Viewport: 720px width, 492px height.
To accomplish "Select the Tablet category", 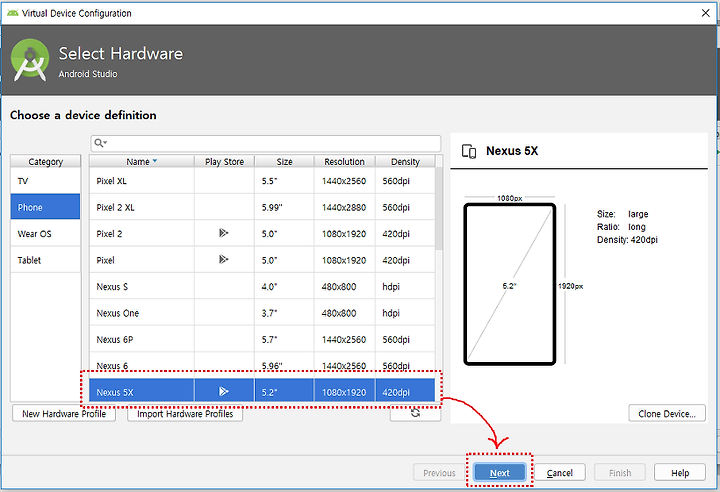I will [45, 260].
